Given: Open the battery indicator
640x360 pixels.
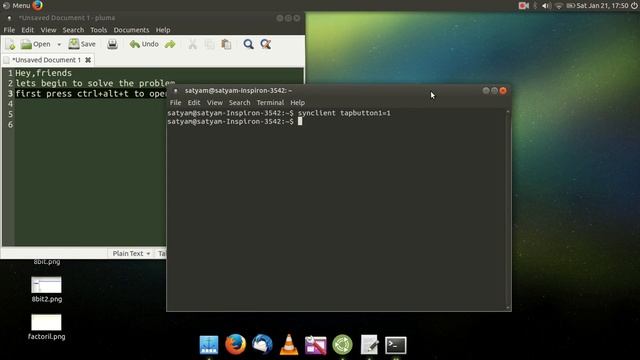Looking at the screenshot, I should [570, 5].
